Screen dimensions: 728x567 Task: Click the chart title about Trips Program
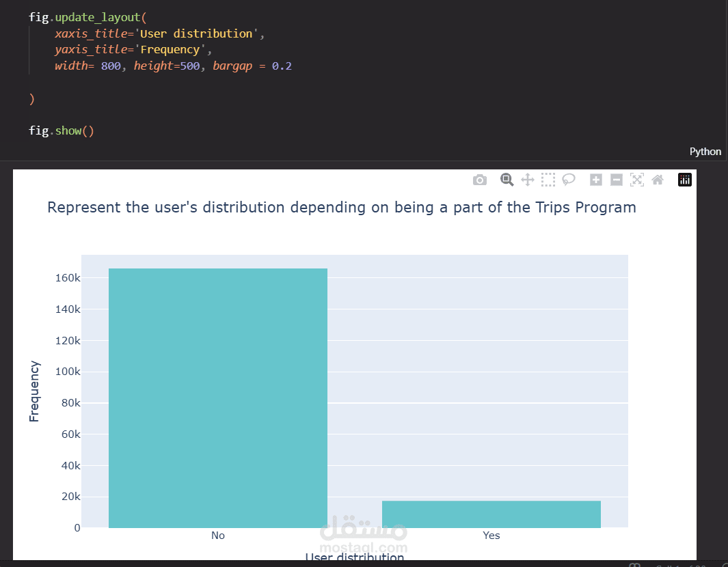pos(341,207)
